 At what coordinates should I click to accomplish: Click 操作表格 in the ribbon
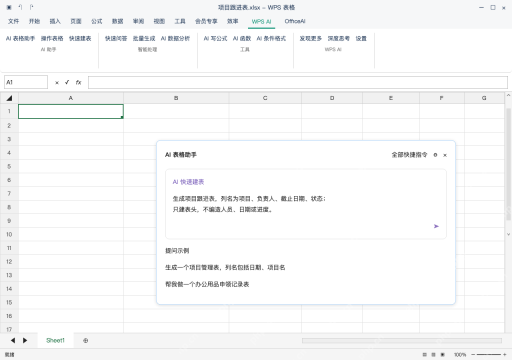pos(52,39)
